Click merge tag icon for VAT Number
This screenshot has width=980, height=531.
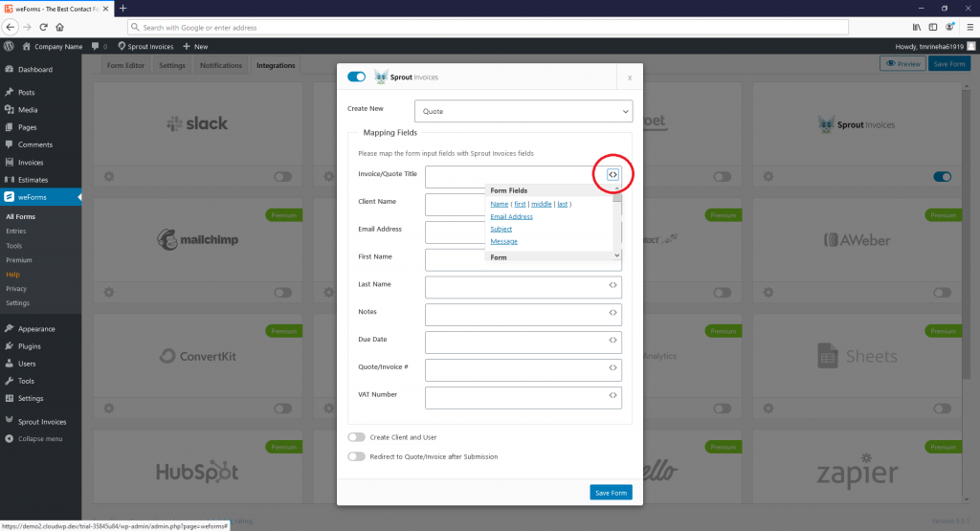(x=612, y=395)
